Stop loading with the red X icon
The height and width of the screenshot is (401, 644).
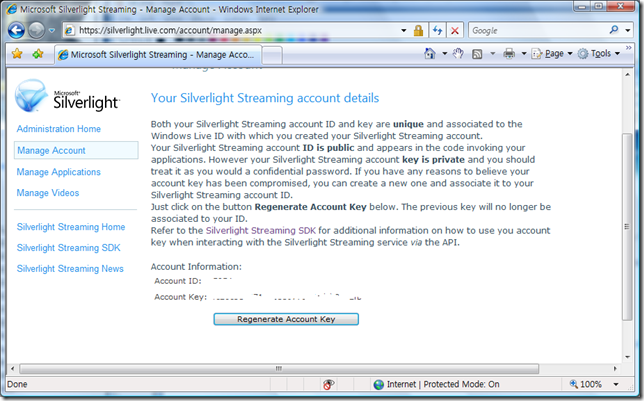[455, 30]
